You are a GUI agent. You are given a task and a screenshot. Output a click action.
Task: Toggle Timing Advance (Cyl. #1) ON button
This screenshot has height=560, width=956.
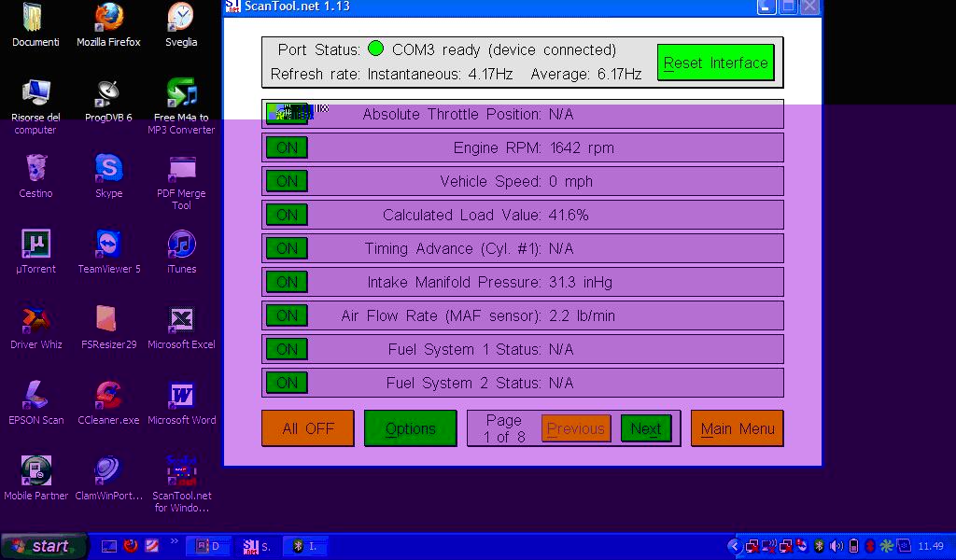click(x=288, y=248)
